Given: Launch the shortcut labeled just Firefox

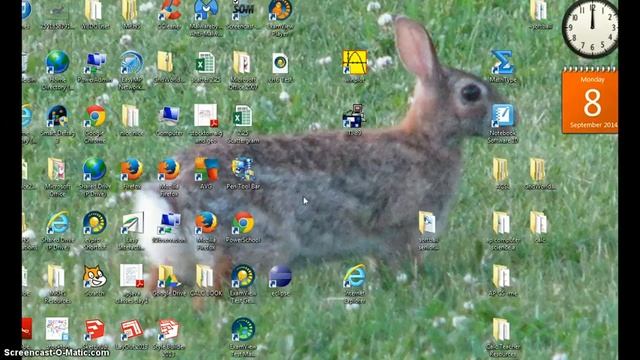Looking at the screenshot, I should pyautogui.click(x=131, y=170).
